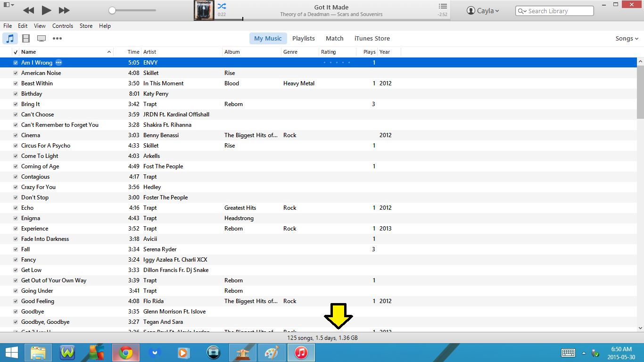This screenshot has width=644, height=362.
Task: Click the volume slider
Action: (132, 10)
